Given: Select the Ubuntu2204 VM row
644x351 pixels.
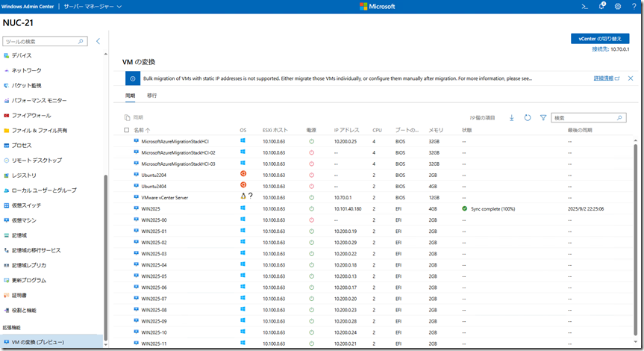Looking at the screenshot, I should coord(154,175).
